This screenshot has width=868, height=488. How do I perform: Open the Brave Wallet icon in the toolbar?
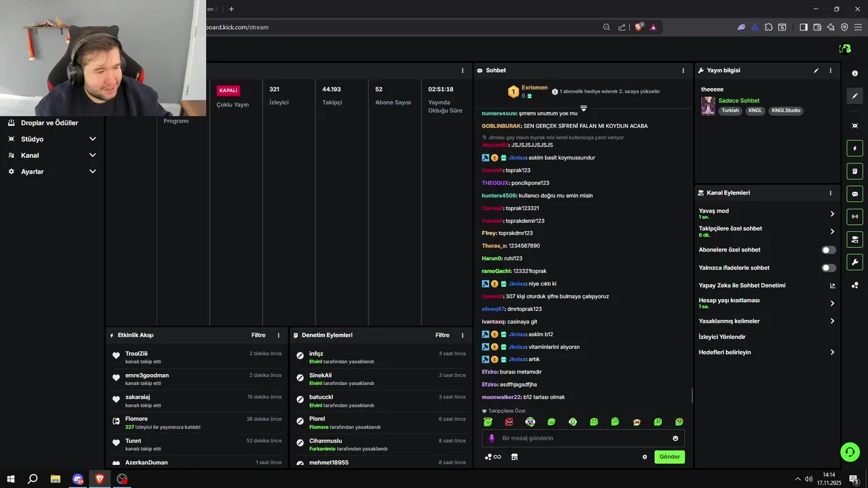click(817, 27)
